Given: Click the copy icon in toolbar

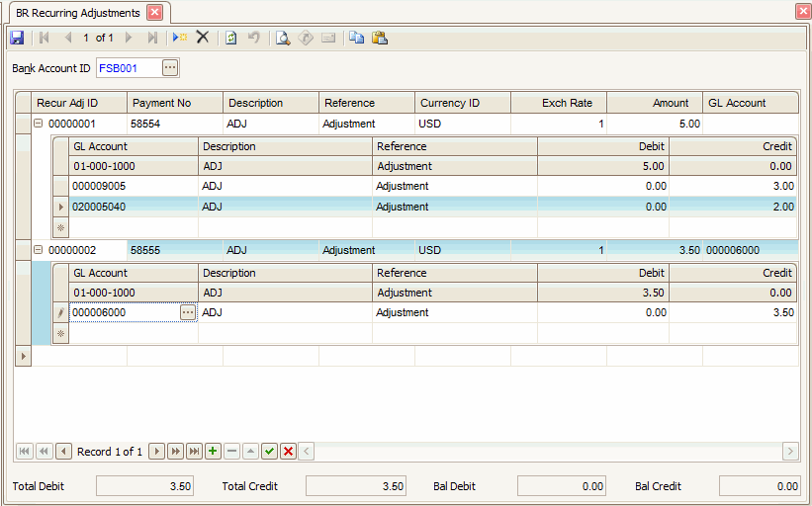Looking at the screenshot, I should point(356,38).
